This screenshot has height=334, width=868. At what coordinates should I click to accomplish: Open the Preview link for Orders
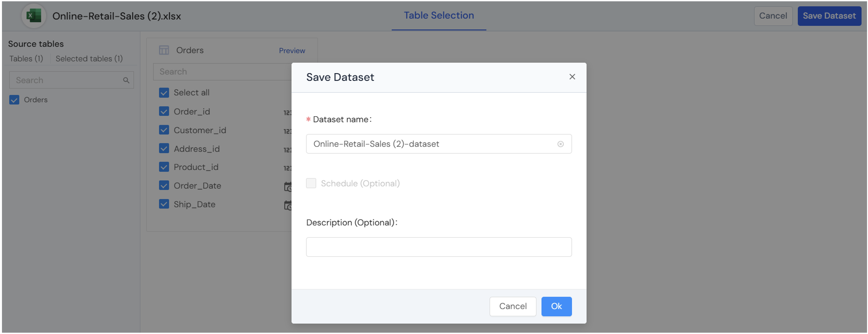click(x=291, y=50)
